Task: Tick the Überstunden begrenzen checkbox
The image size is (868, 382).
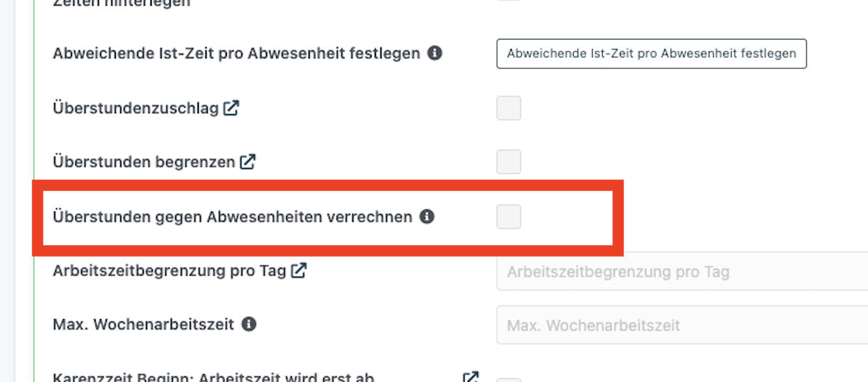Action: (509, 162)
